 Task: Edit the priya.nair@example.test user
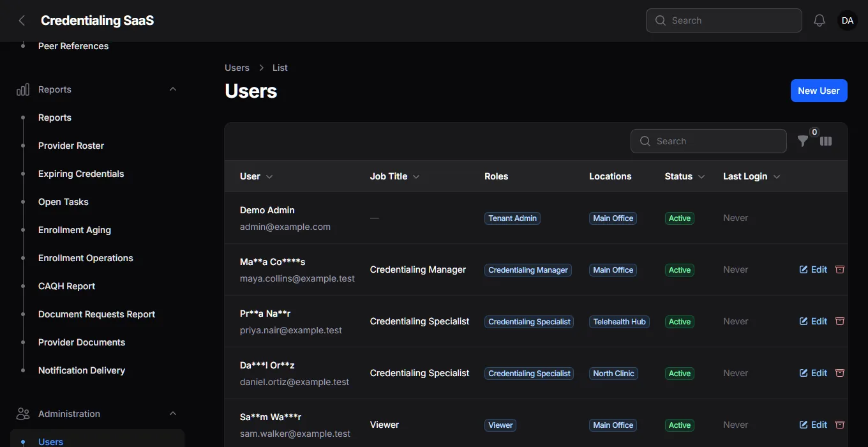(x=813, y=321)
